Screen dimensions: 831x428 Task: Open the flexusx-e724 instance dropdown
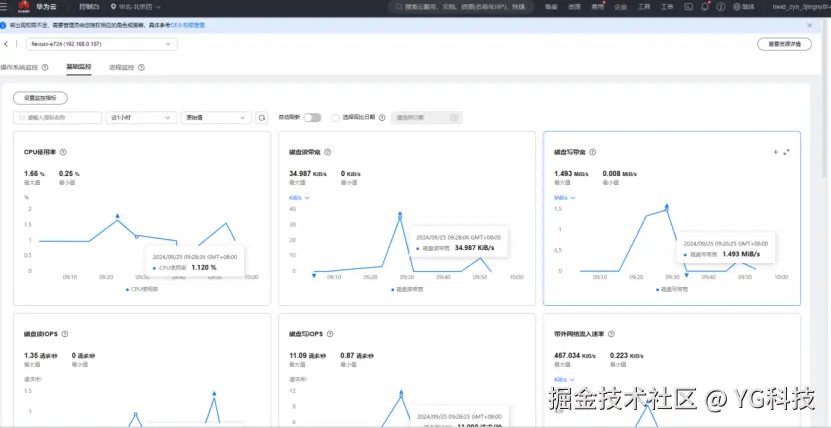point(102,44)
